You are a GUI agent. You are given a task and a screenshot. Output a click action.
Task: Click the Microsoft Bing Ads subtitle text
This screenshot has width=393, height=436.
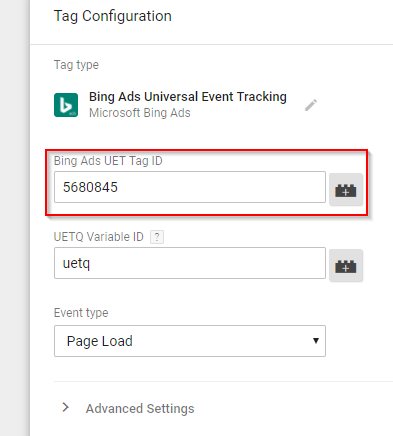(140, 113)
